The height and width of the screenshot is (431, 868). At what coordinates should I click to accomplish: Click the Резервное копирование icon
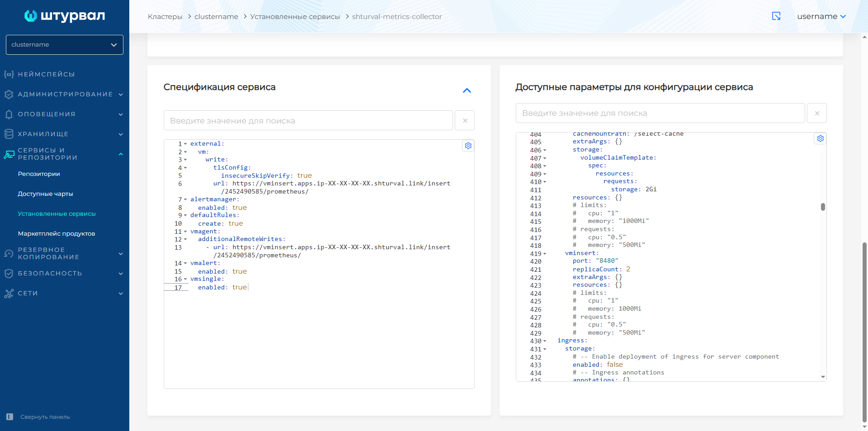(x=9, y=253)
